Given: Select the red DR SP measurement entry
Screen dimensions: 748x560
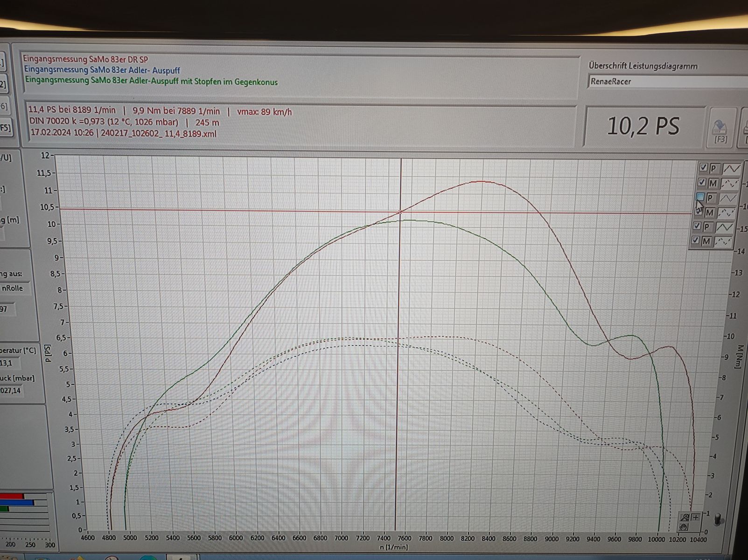Looking at the screenshot, I should pyautogui.click(x=85, y=60).
